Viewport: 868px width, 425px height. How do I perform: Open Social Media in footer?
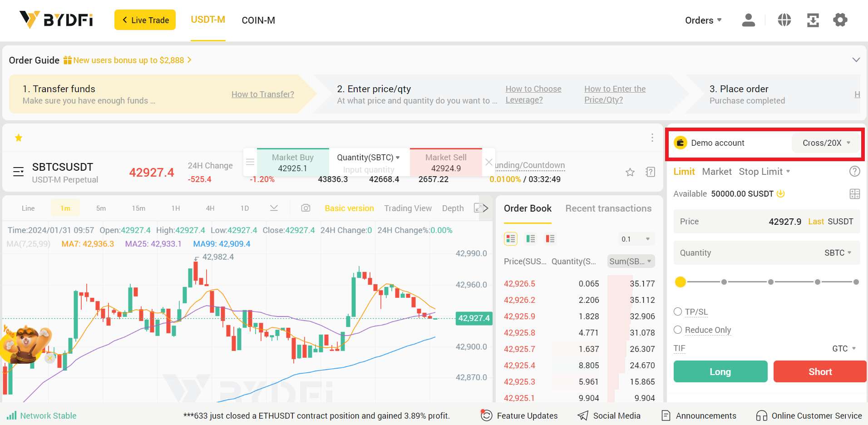coord(609,415)
